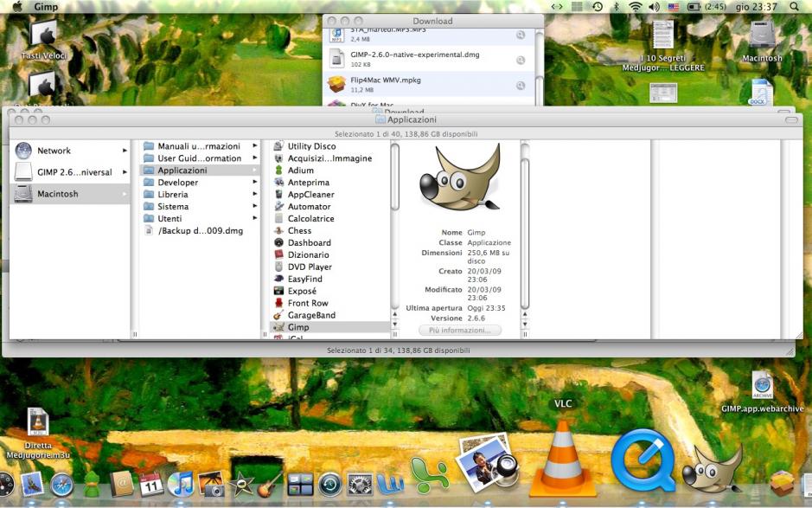Click the gio 23:37 clock menu
The width and height of the screenshot is (812, 508).
coord(756,7)
